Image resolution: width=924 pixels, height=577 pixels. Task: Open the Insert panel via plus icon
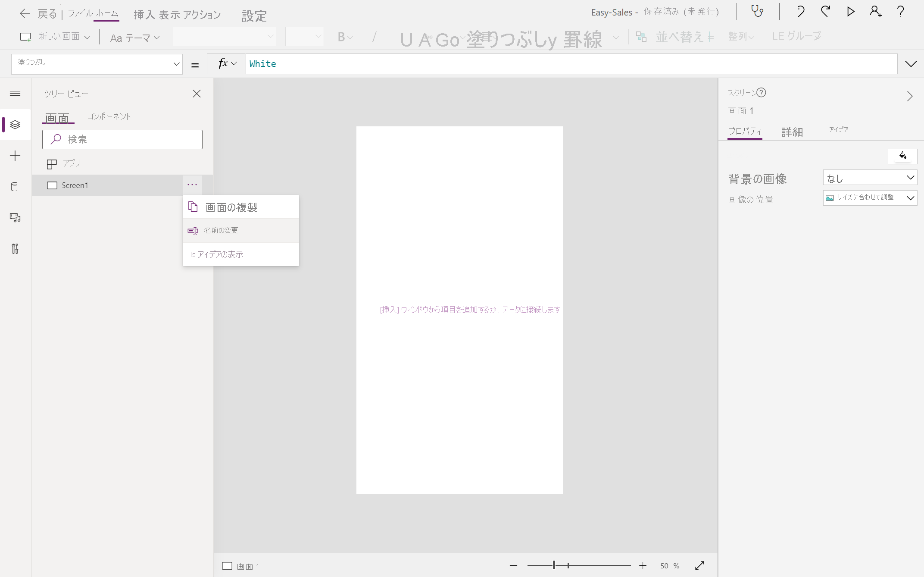(15, 156)
